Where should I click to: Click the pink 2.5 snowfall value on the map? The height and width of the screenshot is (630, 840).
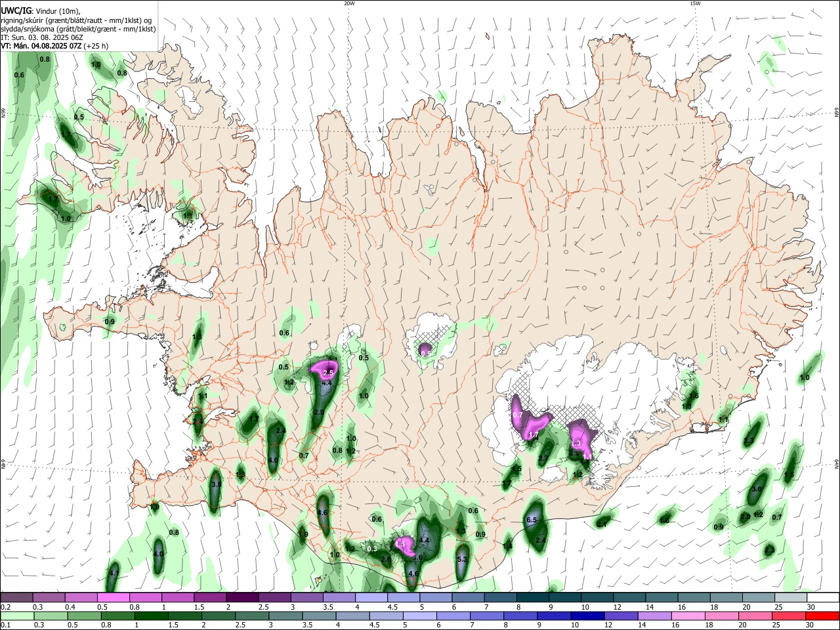329,372
